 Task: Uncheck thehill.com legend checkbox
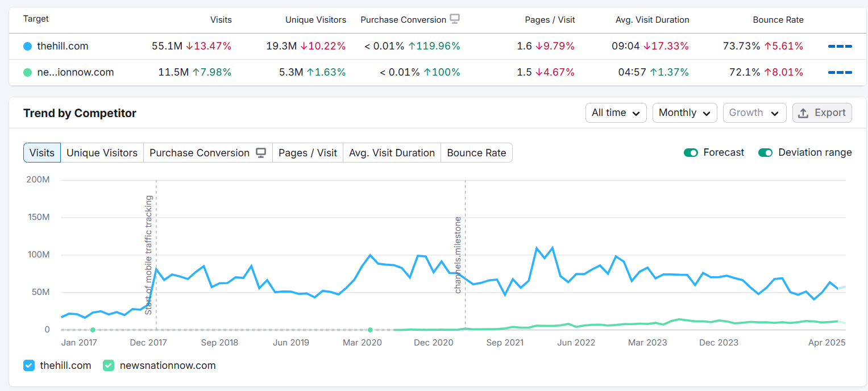(29, 365)
